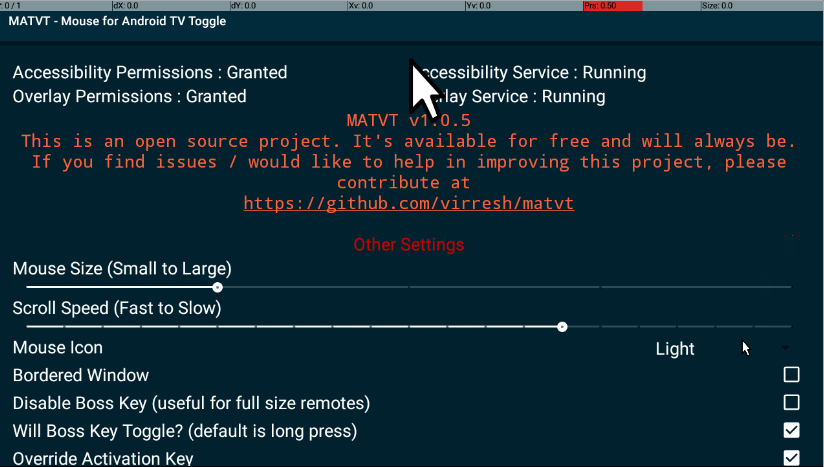Click the Size readout in debug bar
The image size is (824, 467).
[718, 6]
